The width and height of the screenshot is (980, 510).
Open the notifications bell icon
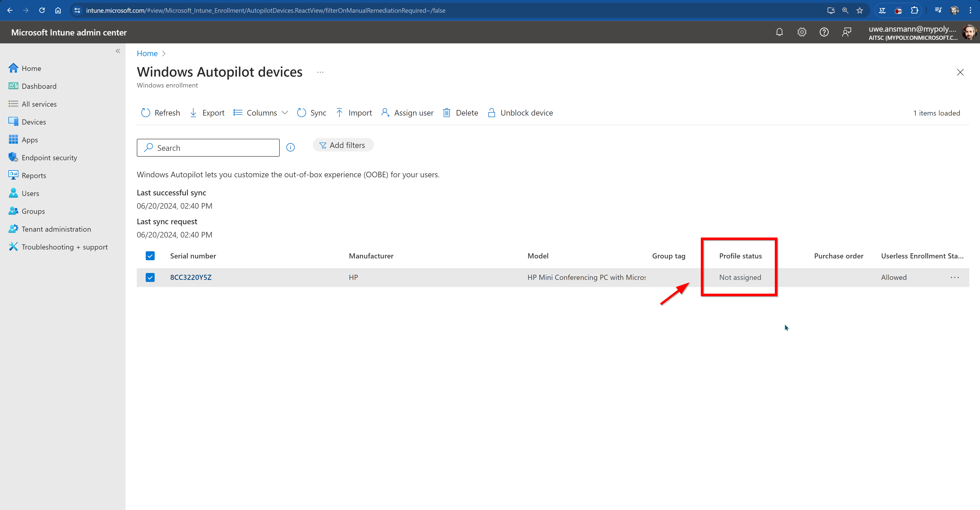tap(779, 32)
